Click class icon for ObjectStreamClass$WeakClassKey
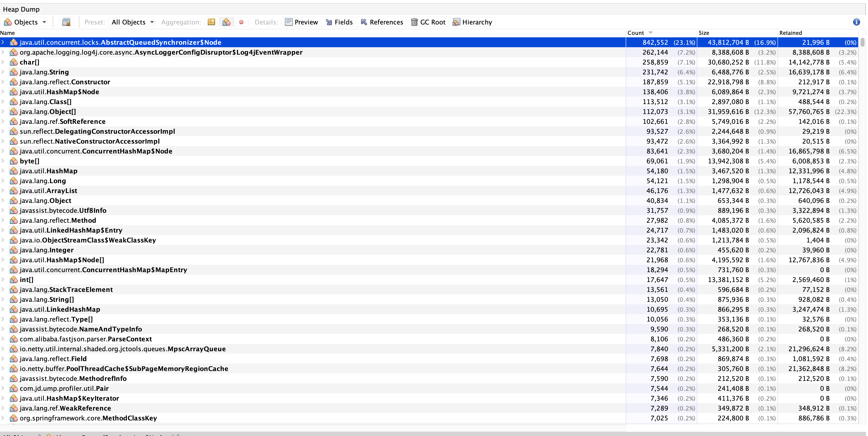Screen dimensions: 868x436 pyautogui.click(x=14, y=240)
